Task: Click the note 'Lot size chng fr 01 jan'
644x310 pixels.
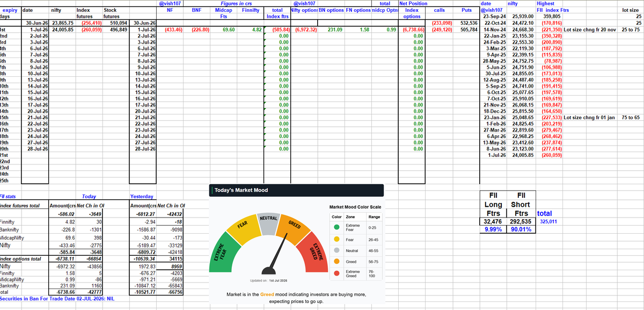Action: pyautogui.click(x=590, y=117)
